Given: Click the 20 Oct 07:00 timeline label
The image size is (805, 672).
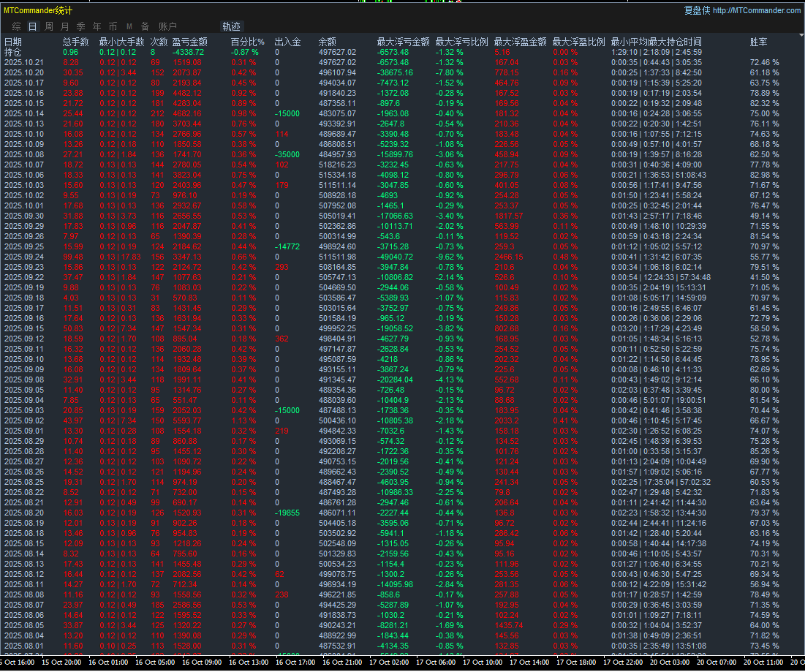Looking at the screenshot, I should 717,662.
